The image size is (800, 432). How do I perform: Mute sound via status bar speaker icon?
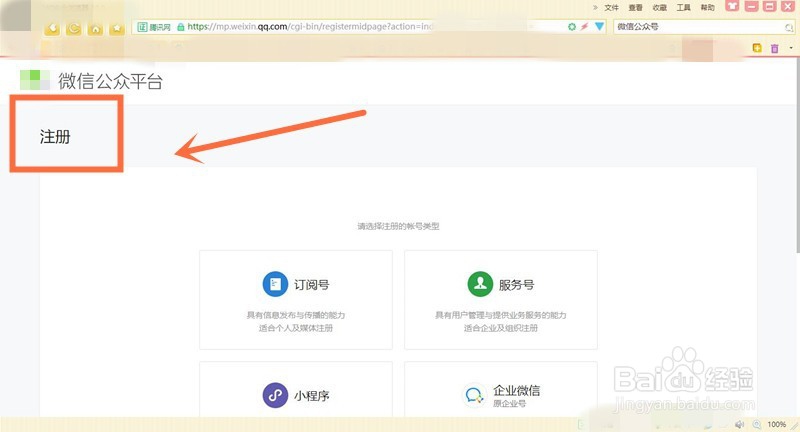739,424
